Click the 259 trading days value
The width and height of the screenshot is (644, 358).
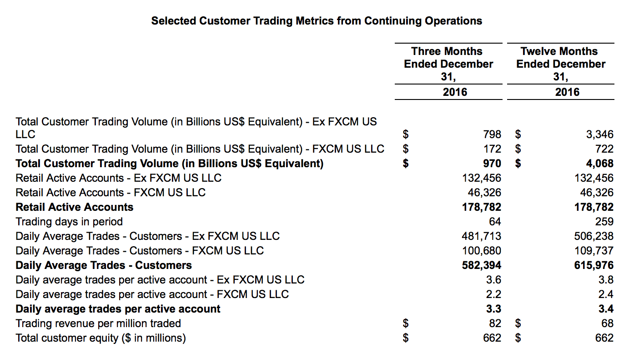[x=604, y=222]
